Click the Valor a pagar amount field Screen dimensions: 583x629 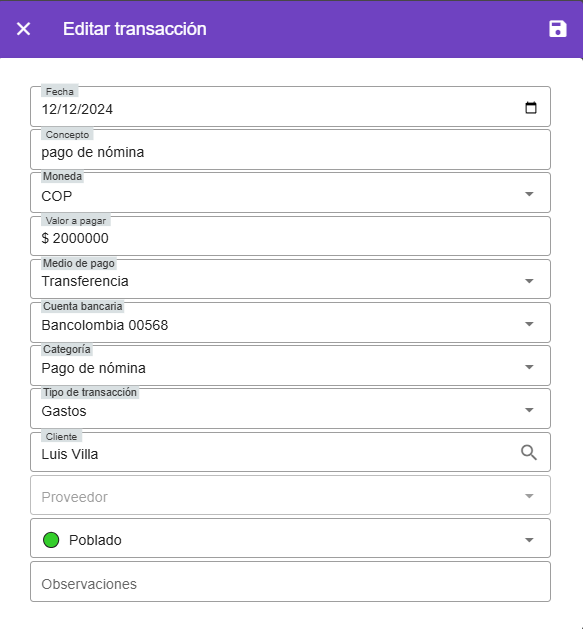(290, 236)
